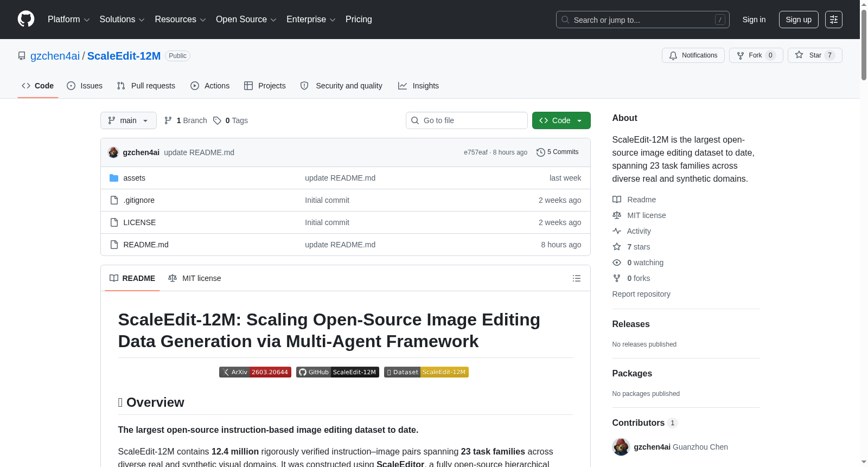Image resolution: width=868 pixels, height=467 pixels.
Task: Click the tag icon next to Tags
Action: [x=217, y=120]
